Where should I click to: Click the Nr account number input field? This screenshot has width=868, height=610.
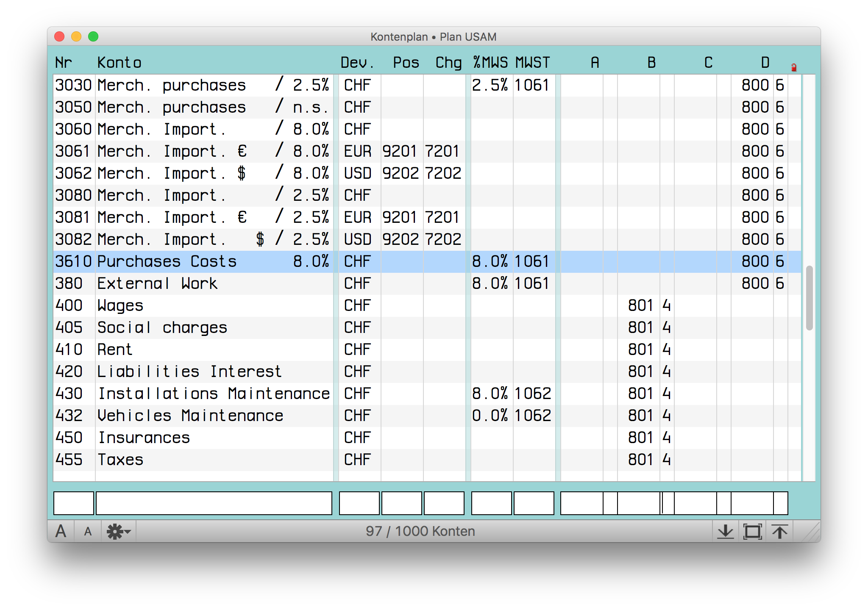tap(73, 503)
